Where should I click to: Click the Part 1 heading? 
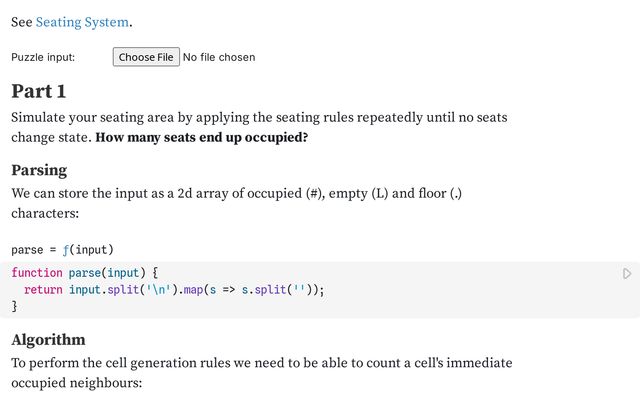(38, 91)
